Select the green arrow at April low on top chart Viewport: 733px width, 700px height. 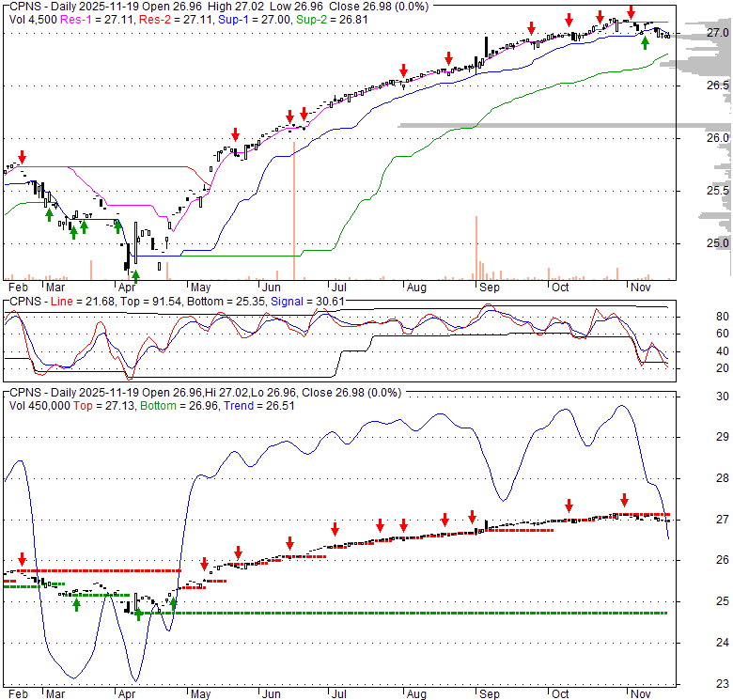click(x=135, y=275)
